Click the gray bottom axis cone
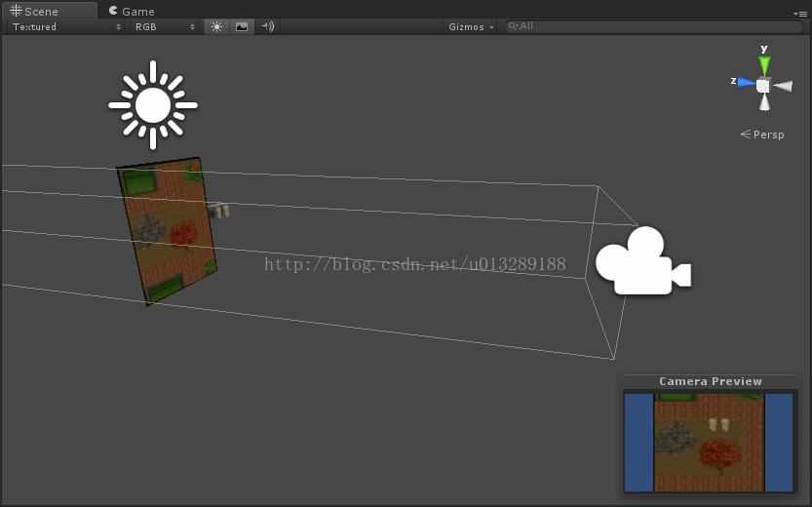The image size is (812, 507). click(x=764, y=102)
